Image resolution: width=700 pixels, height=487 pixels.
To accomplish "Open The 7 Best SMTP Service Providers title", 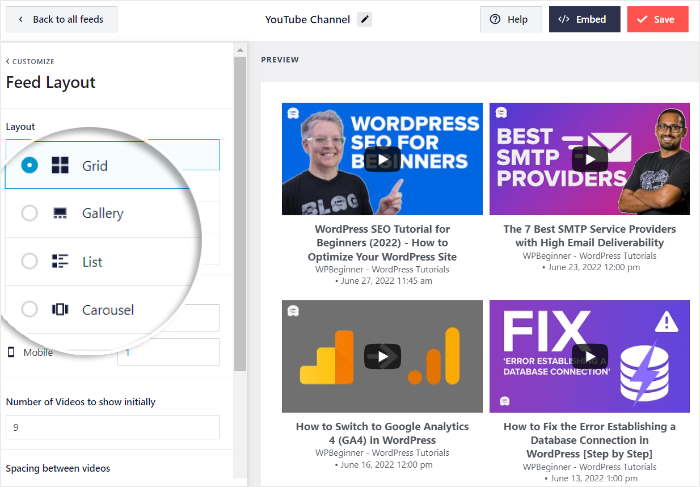I will coord(590,236).
